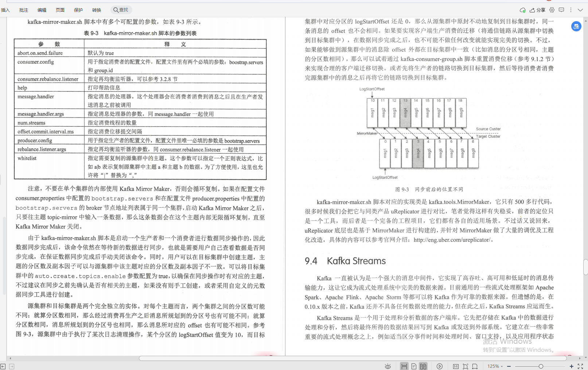Click the 指定消费线程的数量 table cell
588x370 pixels.
click(x=175, y=123)
